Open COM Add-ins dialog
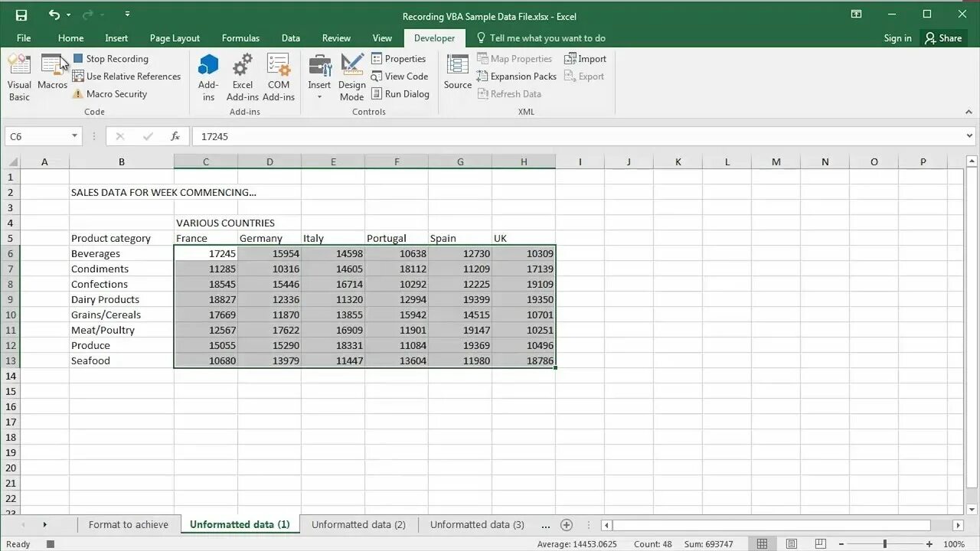Screen dimensions: 980x551 279,77
